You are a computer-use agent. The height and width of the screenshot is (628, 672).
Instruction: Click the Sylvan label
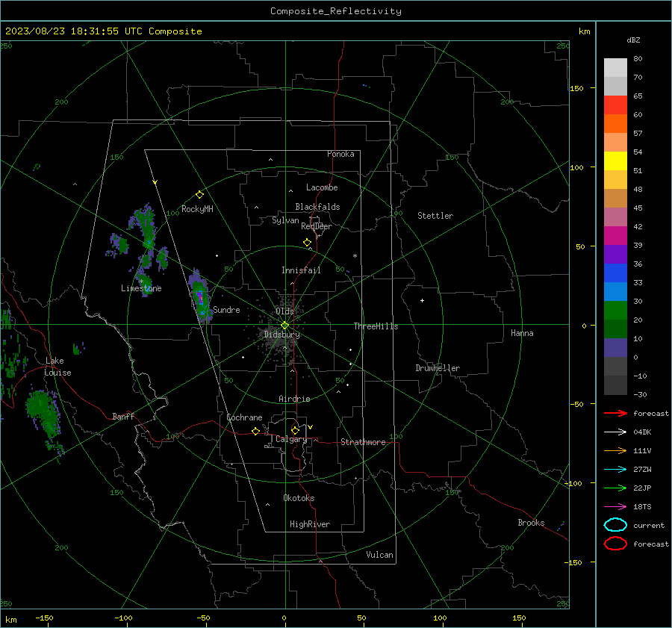(x=285, y=220)
